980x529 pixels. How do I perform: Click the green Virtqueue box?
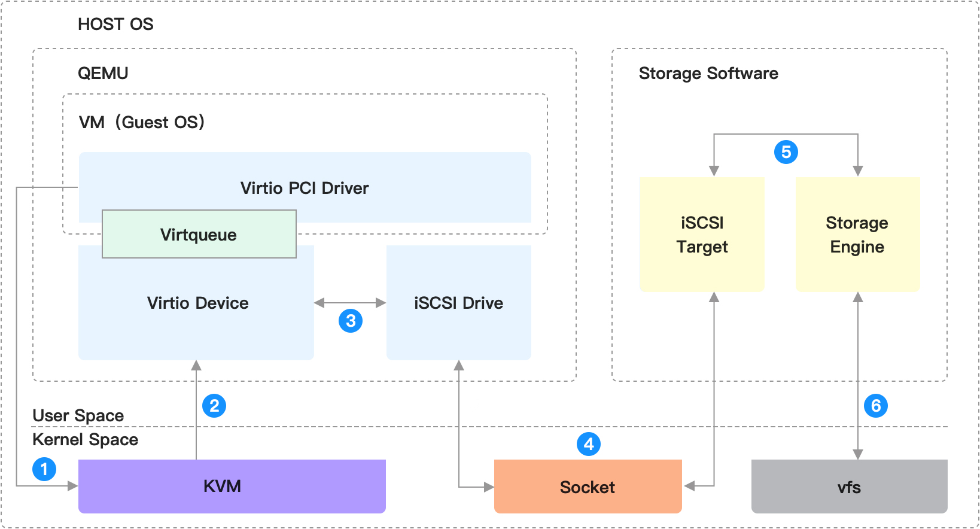(199, 234)
